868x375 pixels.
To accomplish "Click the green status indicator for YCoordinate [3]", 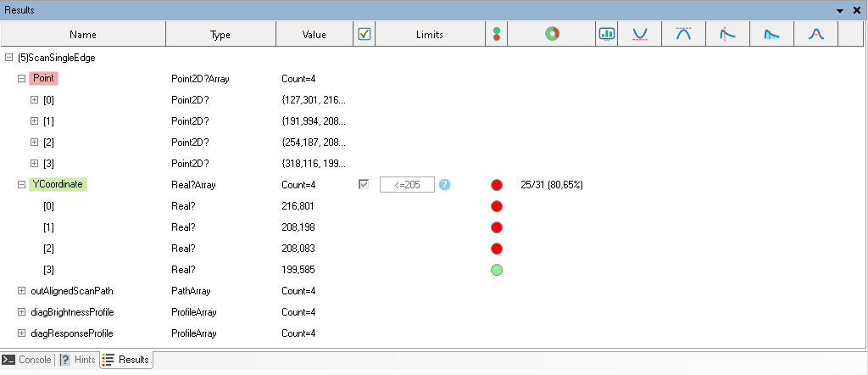I will pos(497,270).
